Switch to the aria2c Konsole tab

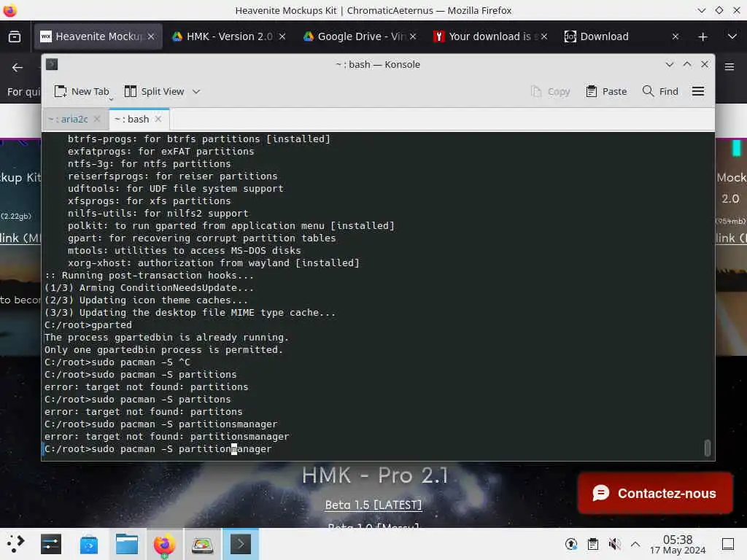68,119
